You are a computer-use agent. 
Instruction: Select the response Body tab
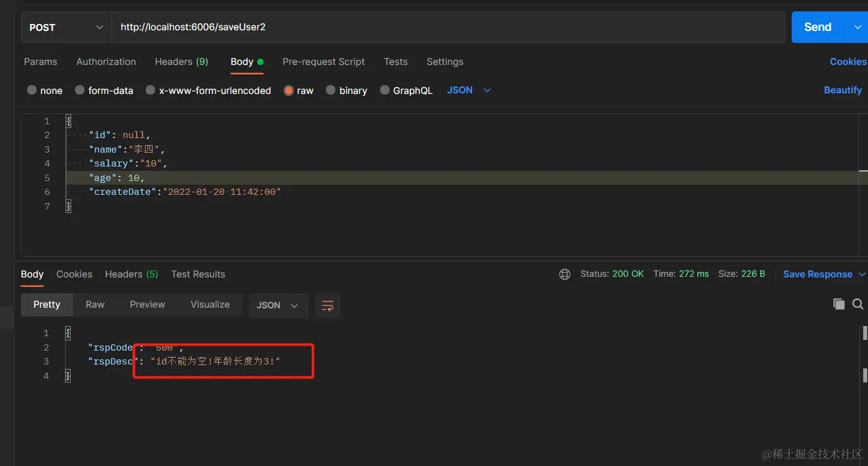pos(32,274)
